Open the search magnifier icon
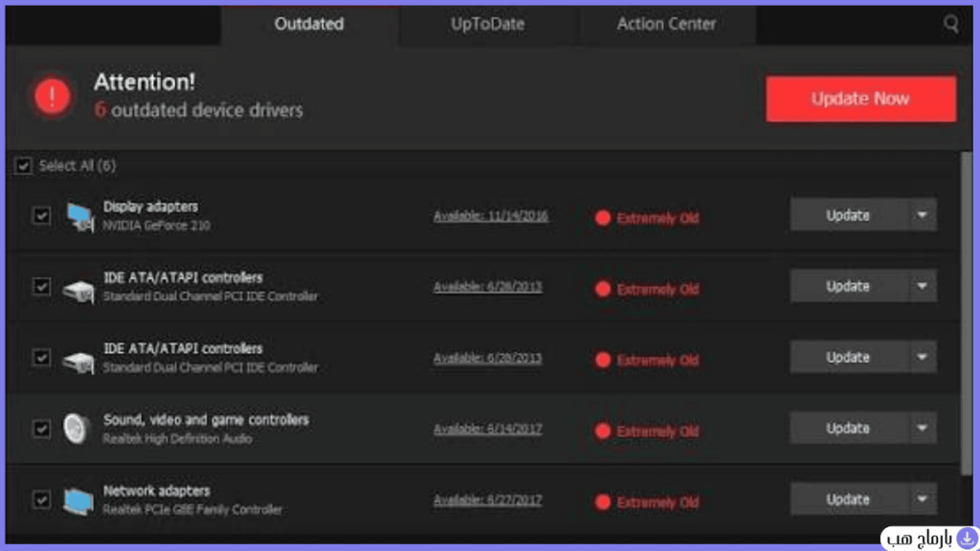980x551 pixels. [x=950, y=24]
